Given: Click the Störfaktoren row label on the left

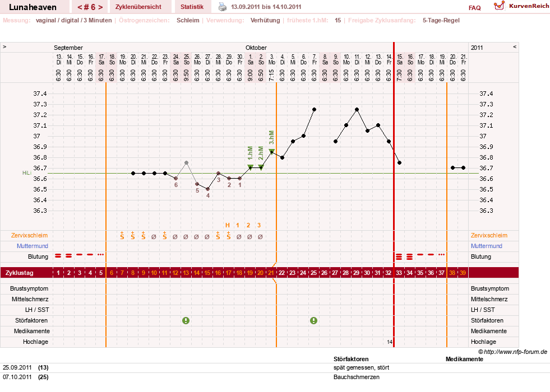Looking at the screenshot, I should [31, 320].
